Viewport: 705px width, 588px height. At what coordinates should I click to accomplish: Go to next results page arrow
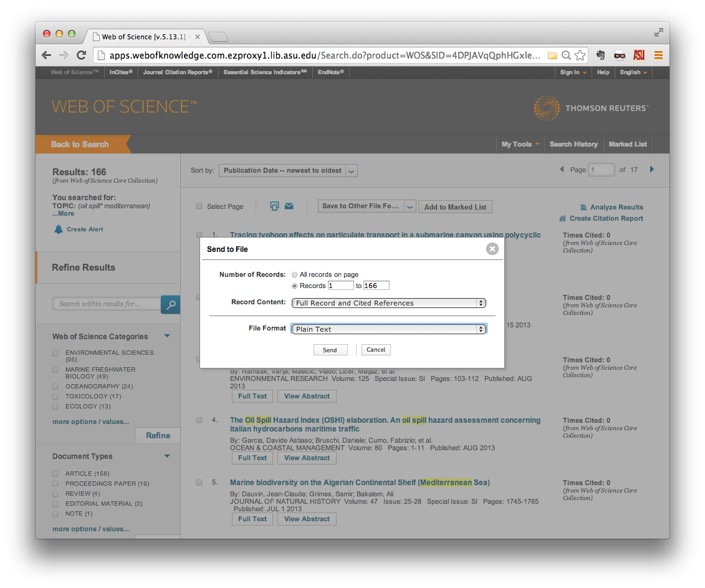[652, 169]
